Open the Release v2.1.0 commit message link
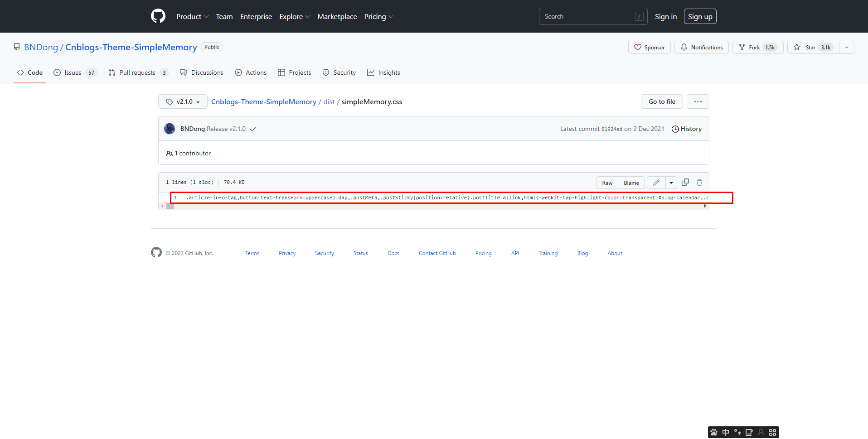 tap(226, 129)
